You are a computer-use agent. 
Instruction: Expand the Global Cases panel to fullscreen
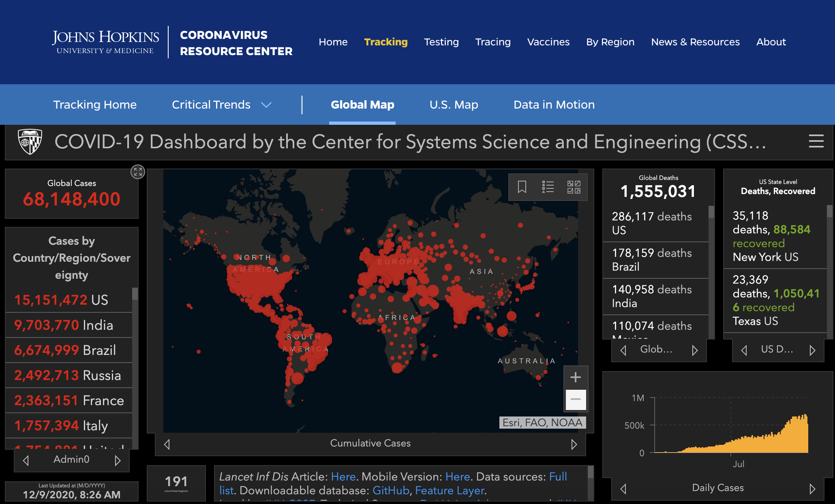[x=138, y=172]
